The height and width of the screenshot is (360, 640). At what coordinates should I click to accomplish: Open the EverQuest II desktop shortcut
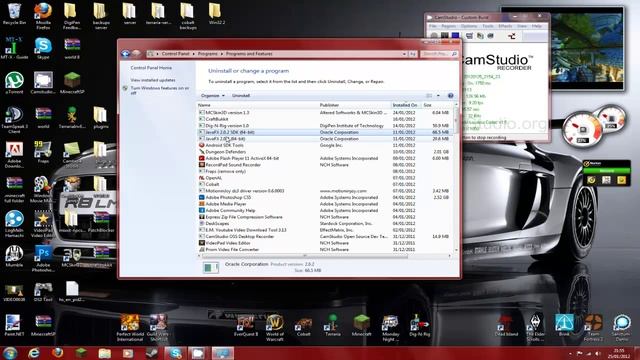point(246,325)
